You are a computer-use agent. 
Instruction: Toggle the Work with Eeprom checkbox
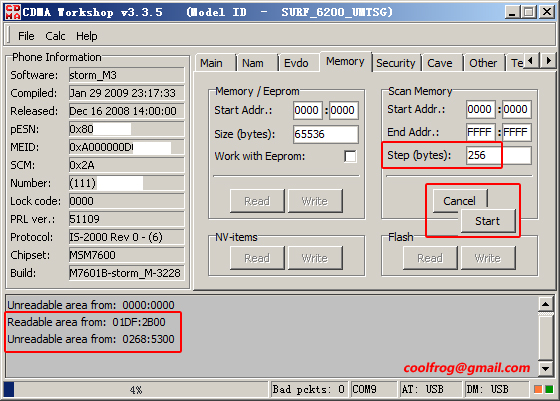click(x=350, y=156)
